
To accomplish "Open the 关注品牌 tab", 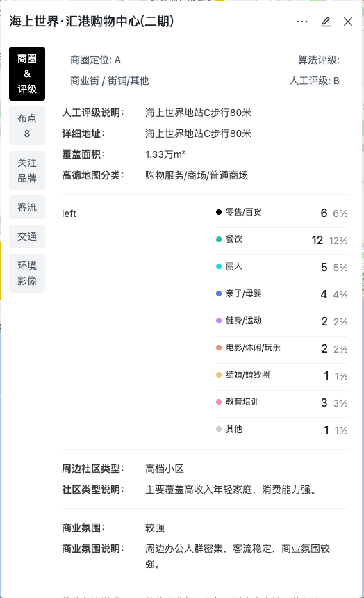I will (x=27, y=170).
